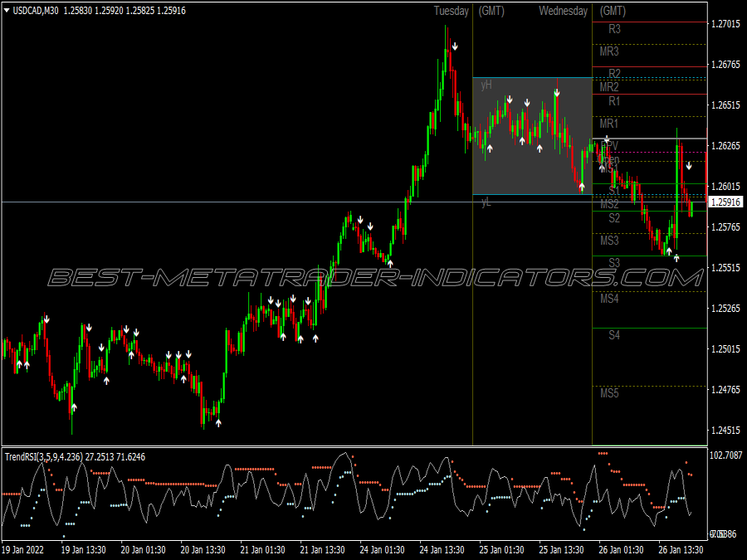The height and width of the screenshot is (560, 747).
Task: Click the yL yesterday low label
Action: pyautogui.click(x=486, y=202)
